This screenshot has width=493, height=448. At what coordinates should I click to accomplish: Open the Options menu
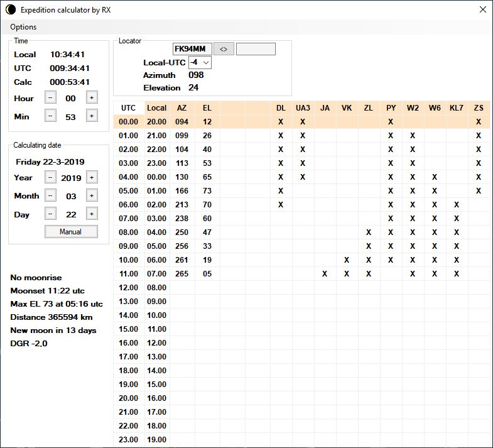coord(23,27)
